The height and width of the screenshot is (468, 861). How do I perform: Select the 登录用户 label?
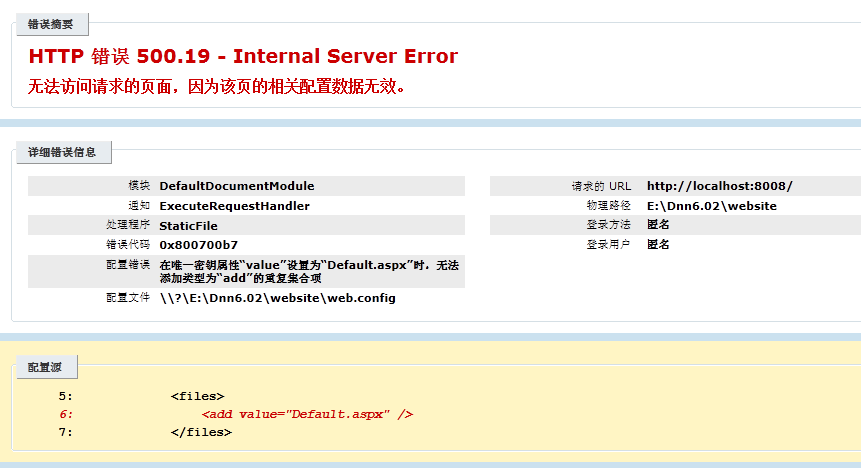coord(609,244)
